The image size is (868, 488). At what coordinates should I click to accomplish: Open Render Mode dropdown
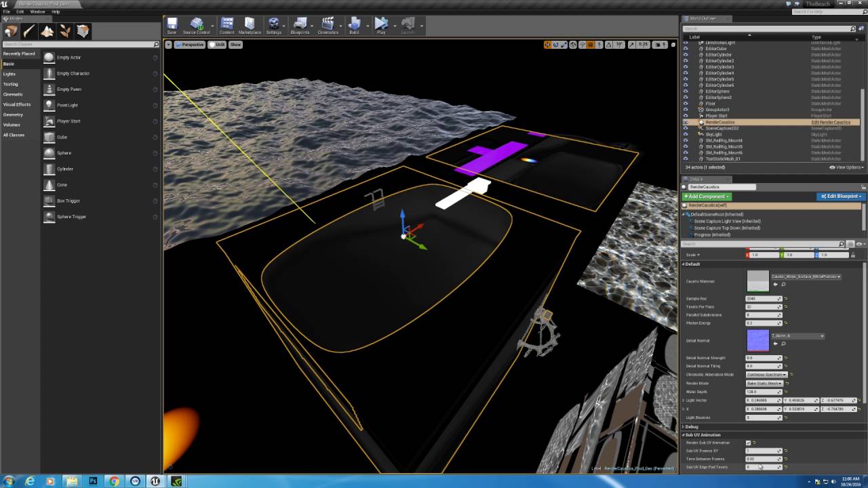pyautogui.click(x=764, y=383)
